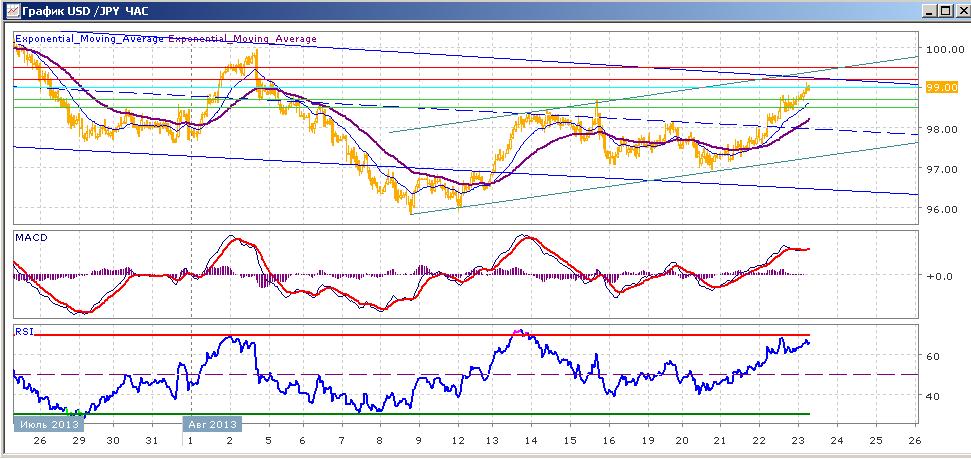Click date 2 on the time axis

pos(230,440)
